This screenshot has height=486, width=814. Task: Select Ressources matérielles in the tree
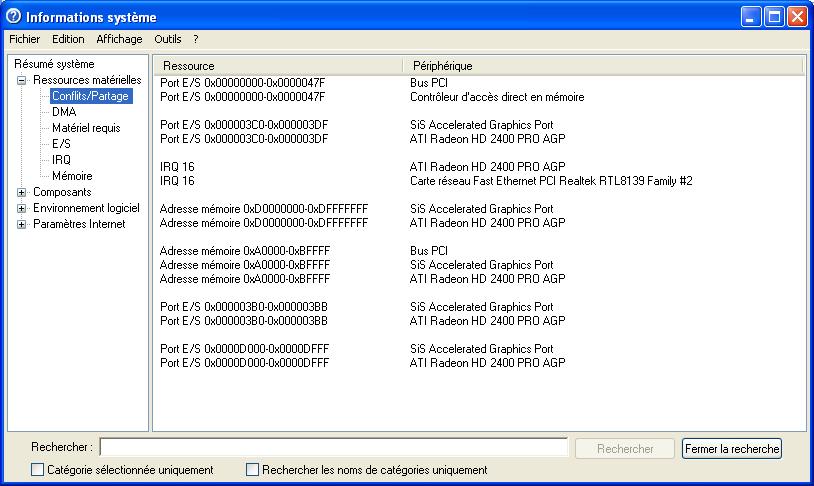(87, 80)
